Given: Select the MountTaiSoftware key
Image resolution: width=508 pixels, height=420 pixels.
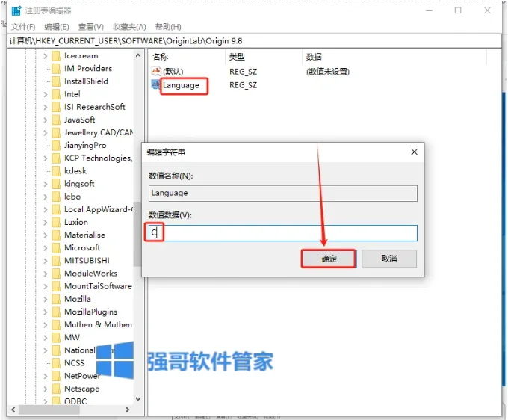Looking at the screenshot, I should pos(98,286).
